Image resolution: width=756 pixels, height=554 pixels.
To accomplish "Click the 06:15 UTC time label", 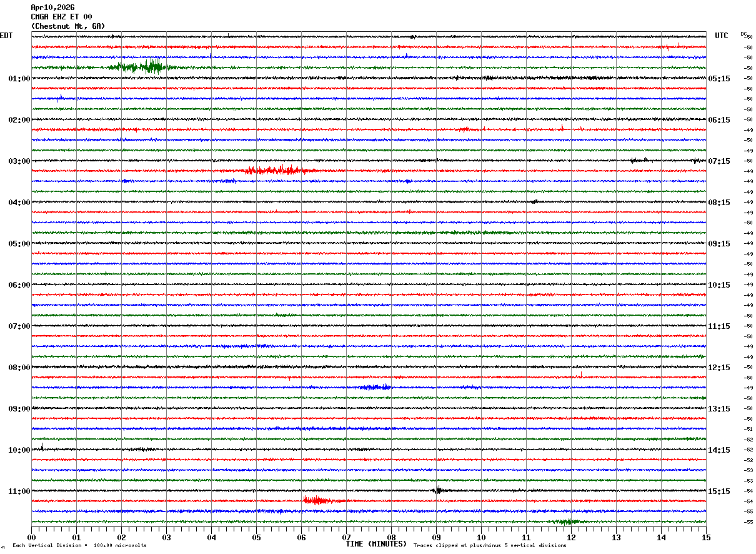I will point(719,120).
